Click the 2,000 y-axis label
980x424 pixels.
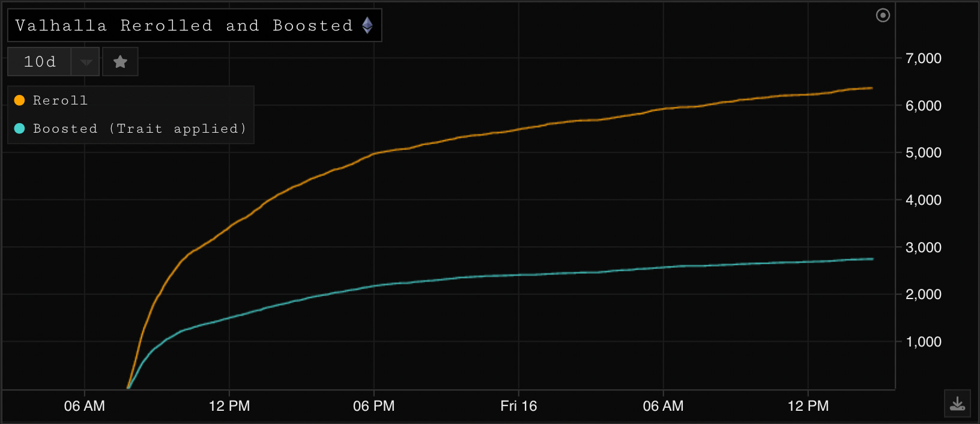coord(923,294)
